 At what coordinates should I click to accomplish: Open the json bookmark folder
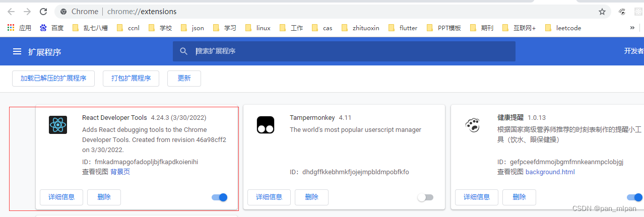coord(192,28)
